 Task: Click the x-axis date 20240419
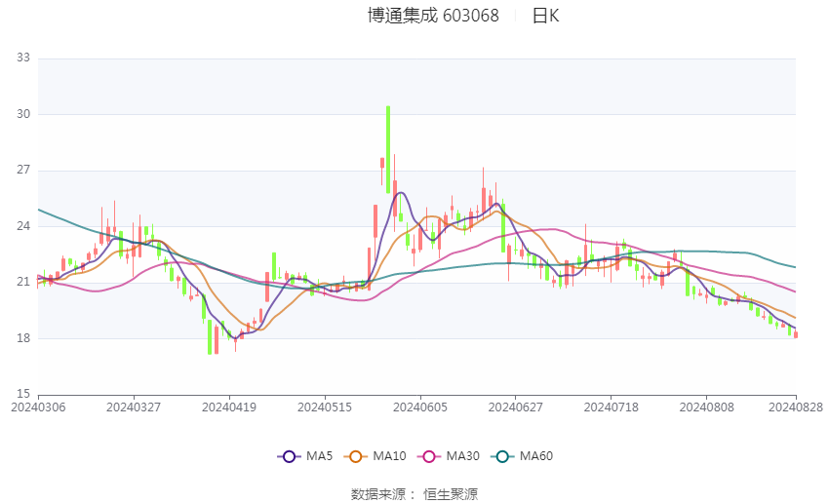coord(229,407)
